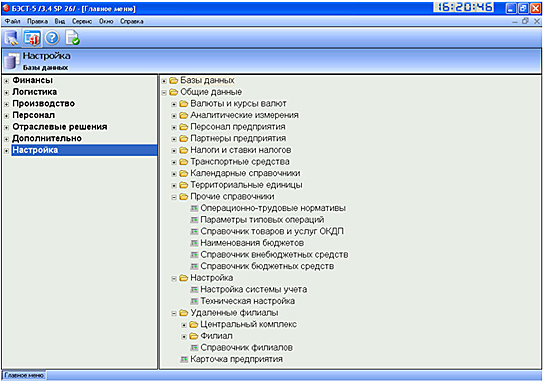This screenshot has width=544, height=381.
Task: Open the Вид menu
Action: pos(60,22)
